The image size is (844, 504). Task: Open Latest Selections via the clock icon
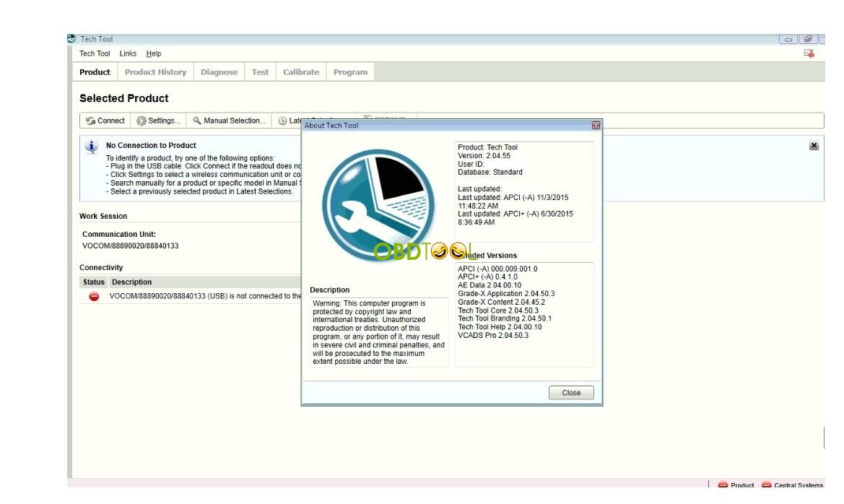click(284, 121)
